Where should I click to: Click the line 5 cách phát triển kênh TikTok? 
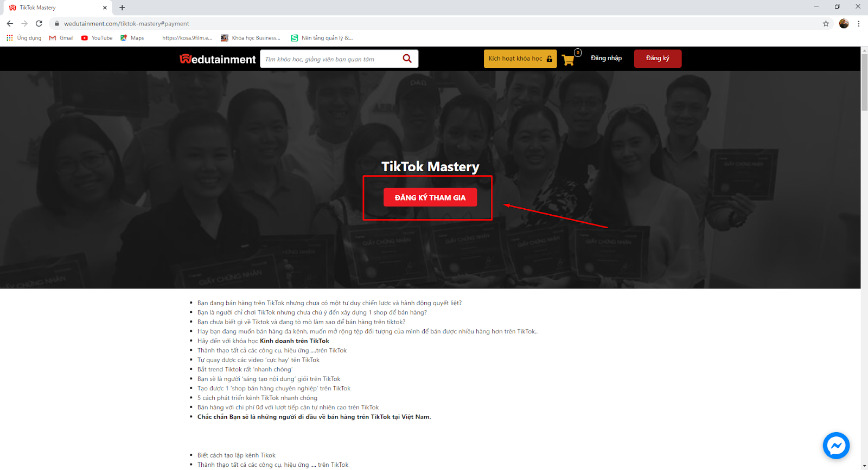pos(257,398)
